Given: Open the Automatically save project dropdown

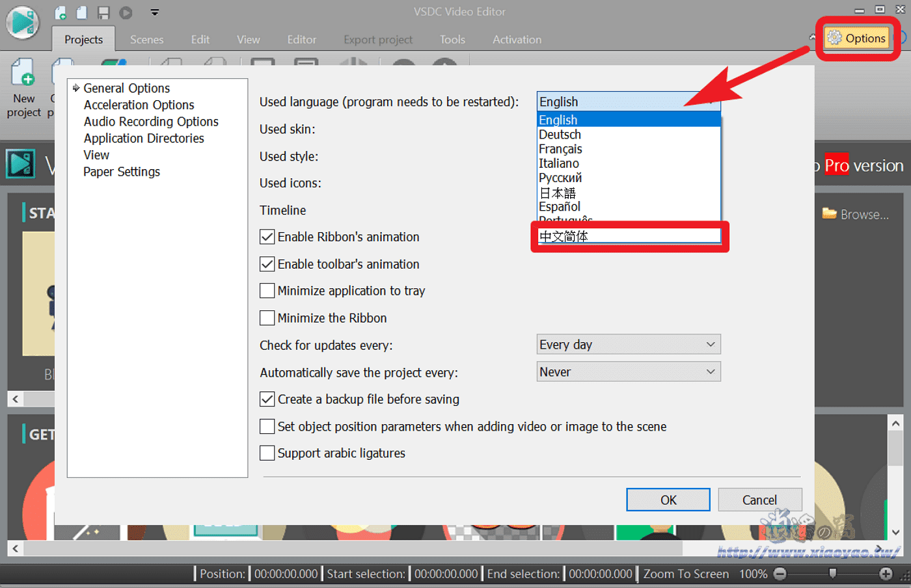Looking at the screenshot, I should click(x=629, y=372).
